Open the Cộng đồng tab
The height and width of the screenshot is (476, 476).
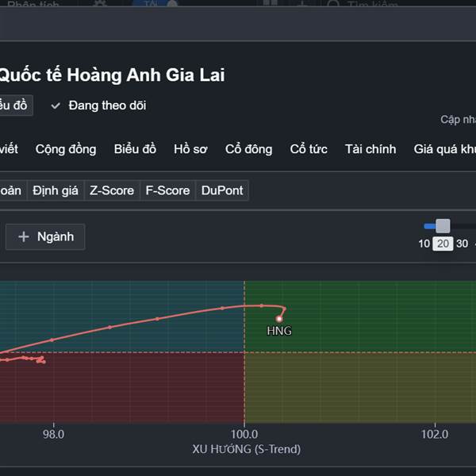tap(66, 149)
